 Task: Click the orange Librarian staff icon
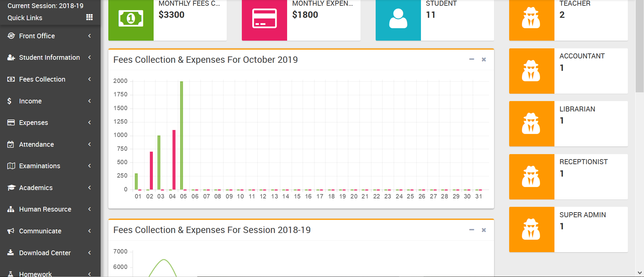click(531, 124)
